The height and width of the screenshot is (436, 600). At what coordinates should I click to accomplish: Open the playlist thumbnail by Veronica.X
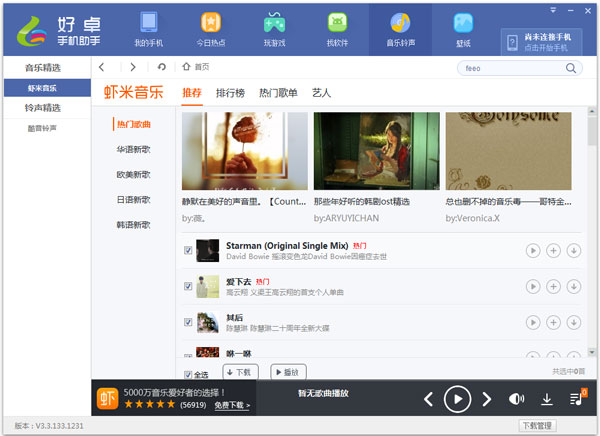(x=509, y=151)
